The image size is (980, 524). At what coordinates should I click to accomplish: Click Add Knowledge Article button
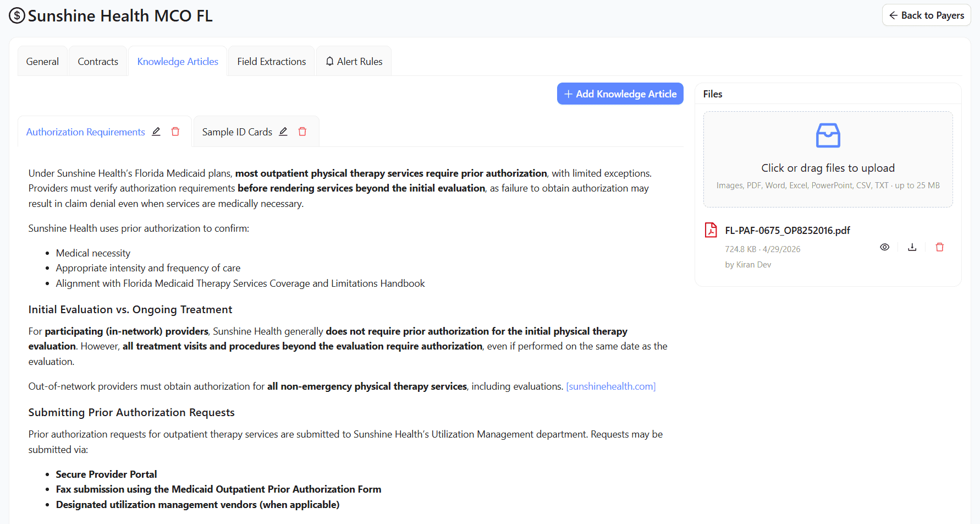point(620,94)
